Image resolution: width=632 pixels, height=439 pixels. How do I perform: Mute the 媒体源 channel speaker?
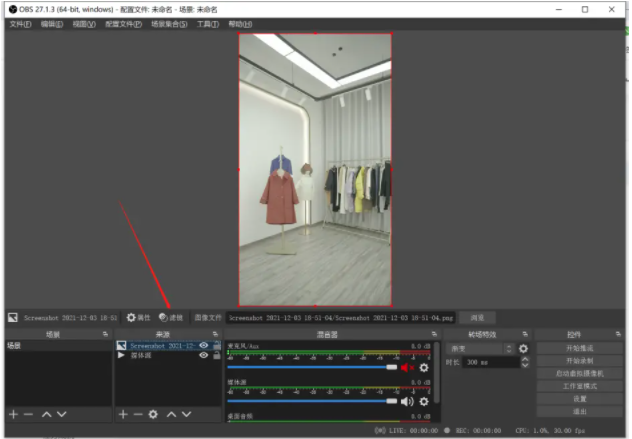click(407, 402)
